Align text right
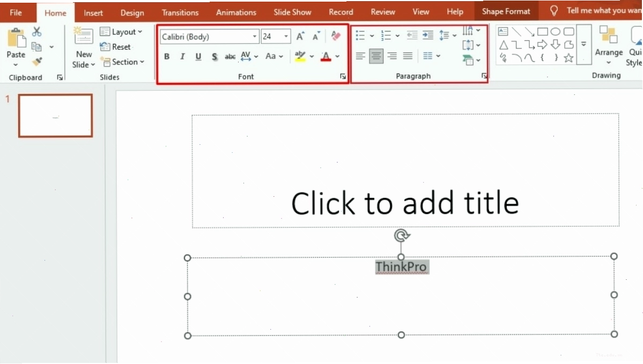The image size is (643, 364). pos(392,56)
